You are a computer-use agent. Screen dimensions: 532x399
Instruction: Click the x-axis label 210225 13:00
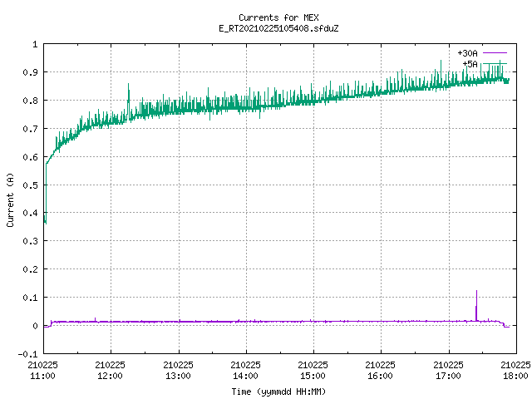click(x=178, y=370)
